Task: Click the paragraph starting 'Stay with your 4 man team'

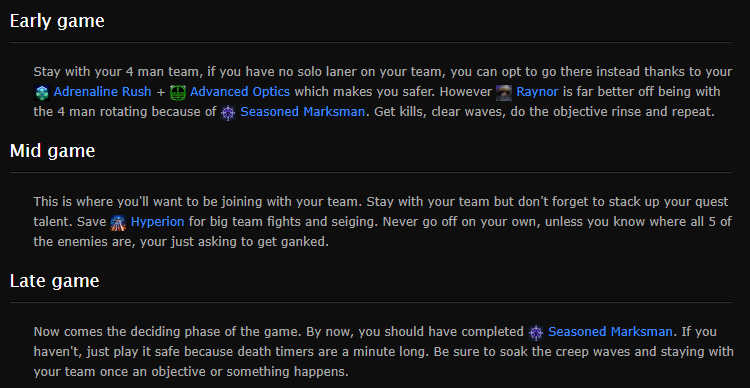Action: (x=383, y=92)
